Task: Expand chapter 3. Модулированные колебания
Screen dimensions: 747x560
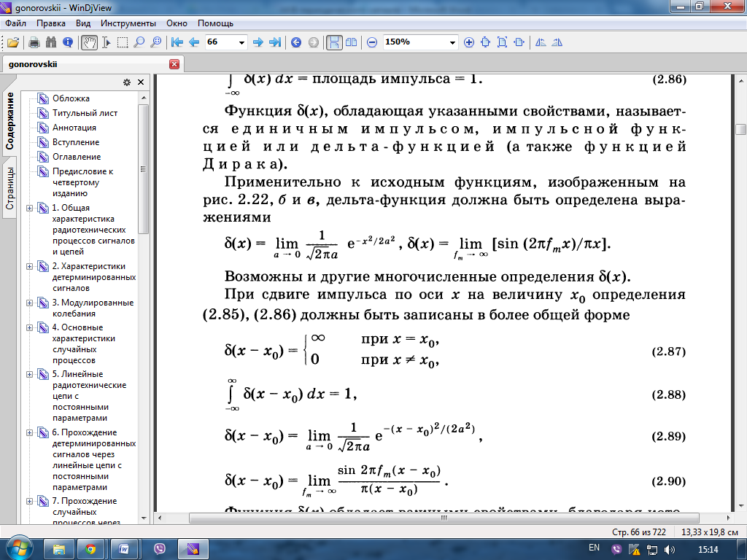Action: pos(29,303)
